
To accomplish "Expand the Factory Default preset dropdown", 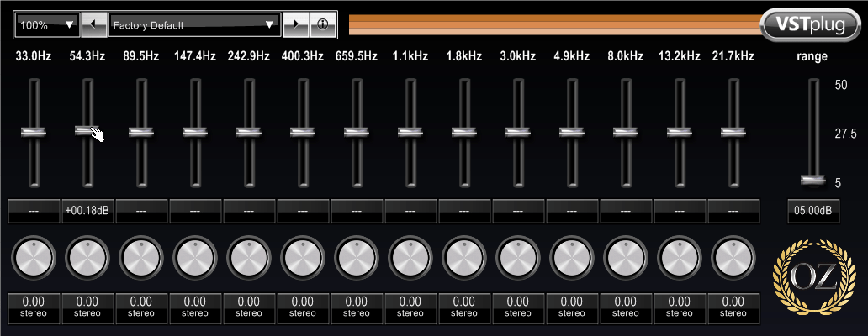I will point(194,25).
